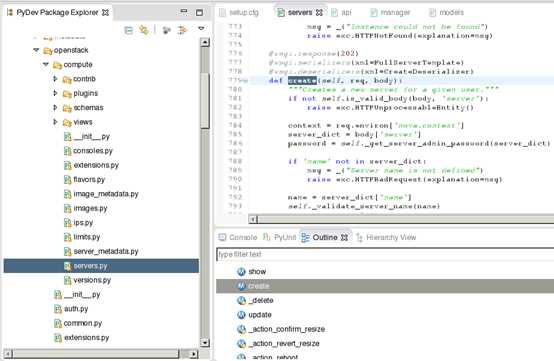Click Package Explorer scroll up arrow

[205, 42]
